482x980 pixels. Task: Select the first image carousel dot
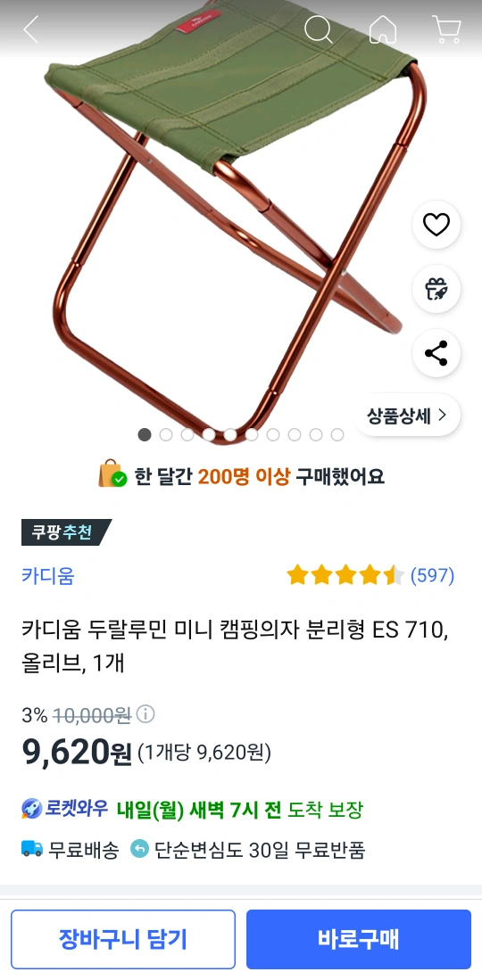pos(145,434)
